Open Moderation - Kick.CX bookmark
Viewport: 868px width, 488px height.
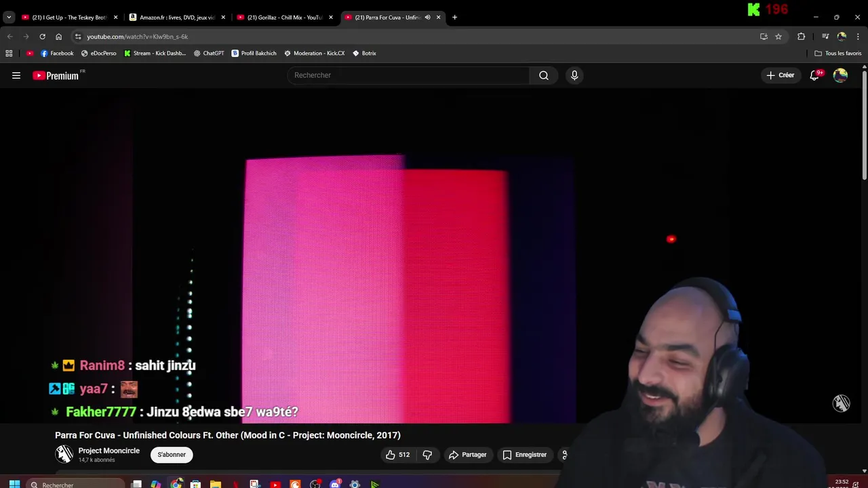314,53
